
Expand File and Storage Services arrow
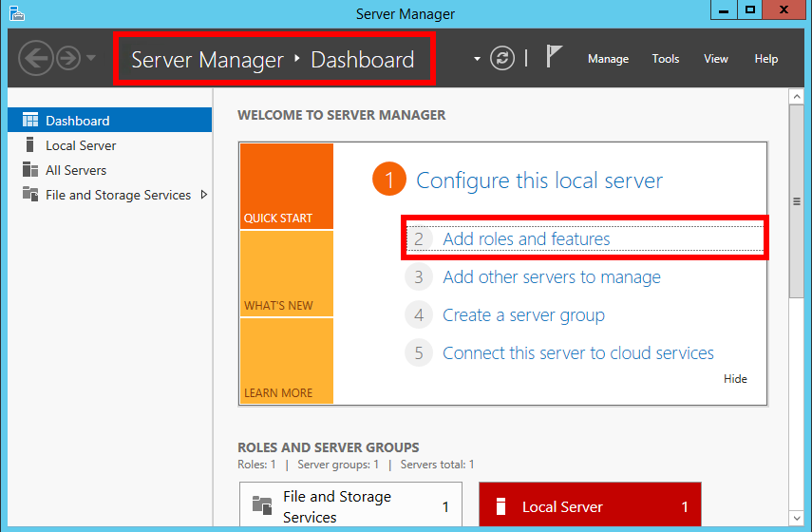click(x=203, y=195)
